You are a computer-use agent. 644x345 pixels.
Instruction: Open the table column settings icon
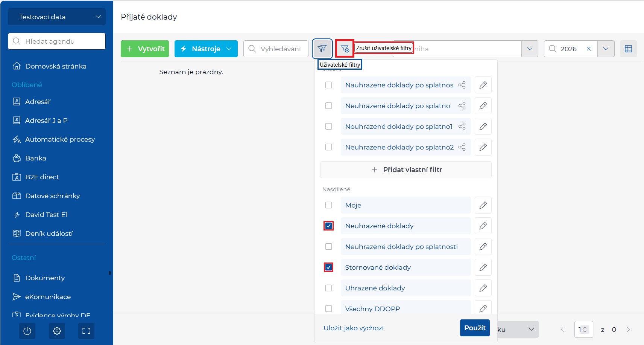(628, 49)
